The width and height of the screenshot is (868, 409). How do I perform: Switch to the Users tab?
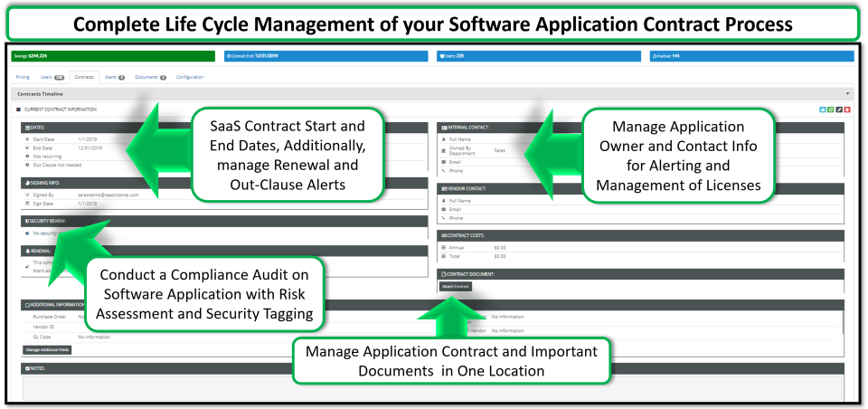point(52,77)
